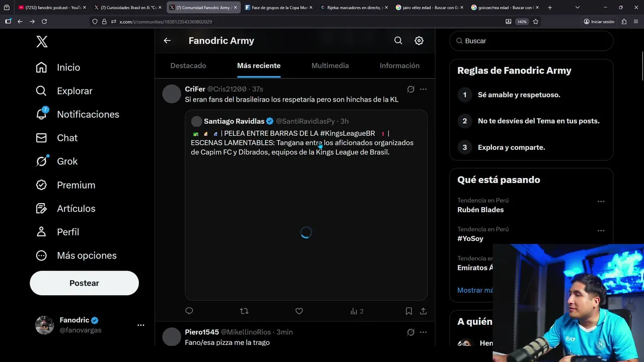The image size is (644, 362).
Task: Open Notificaciones with badge
Action: click(77, 114)
